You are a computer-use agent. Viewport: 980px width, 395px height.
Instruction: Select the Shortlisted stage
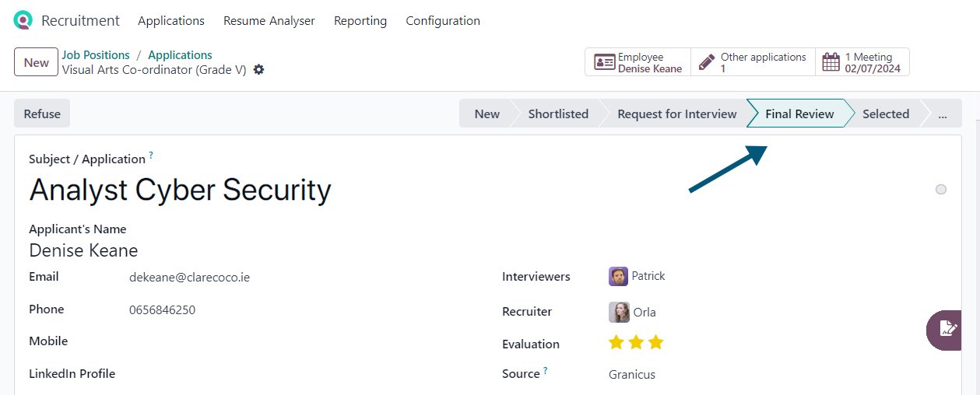coord(558,114)
